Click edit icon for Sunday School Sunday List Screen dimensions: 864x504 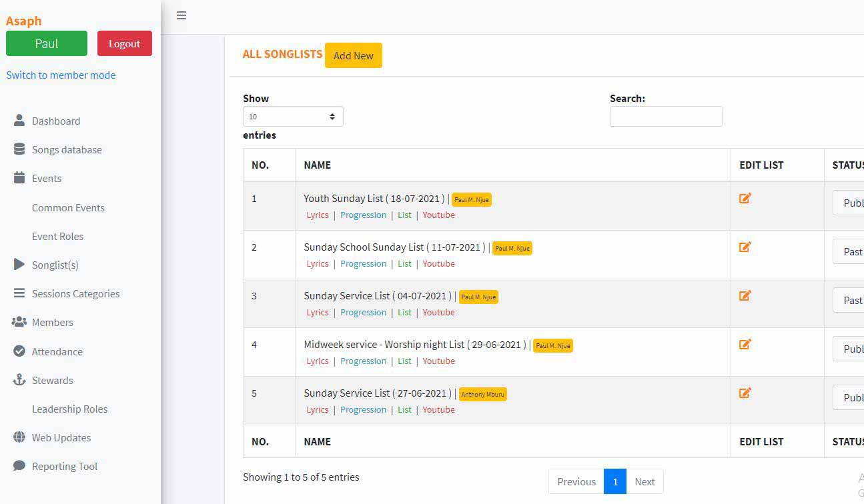(x=745, y=247)
